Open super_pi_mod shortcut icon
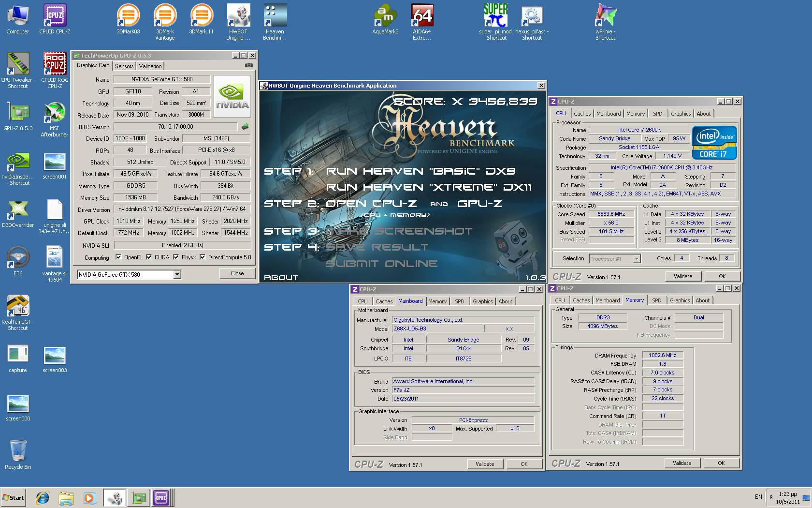Image resolution: width=812 pixels, height=508 pixels. pos(495,22)
